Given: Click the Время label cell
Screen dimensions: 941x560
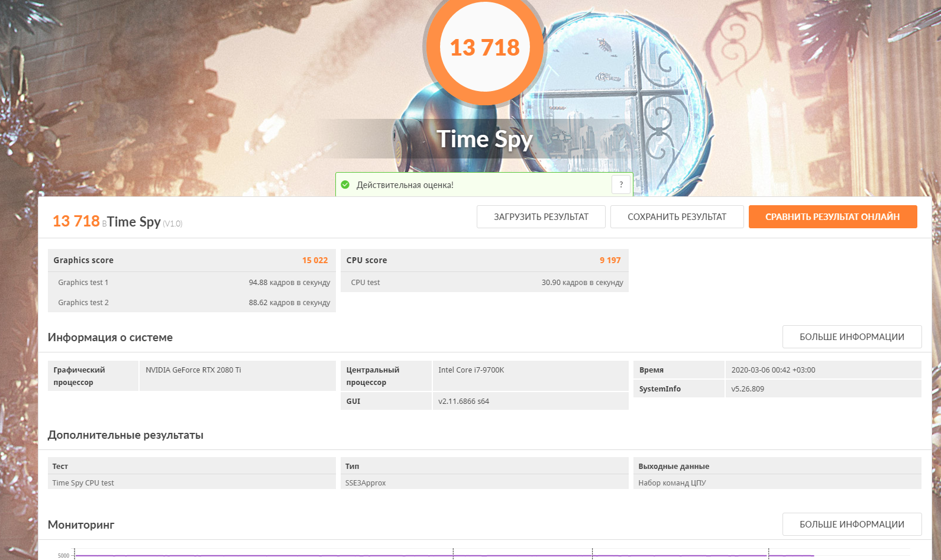Looking at the screenshot, I should pyautogui.click(x=679, y=370).
